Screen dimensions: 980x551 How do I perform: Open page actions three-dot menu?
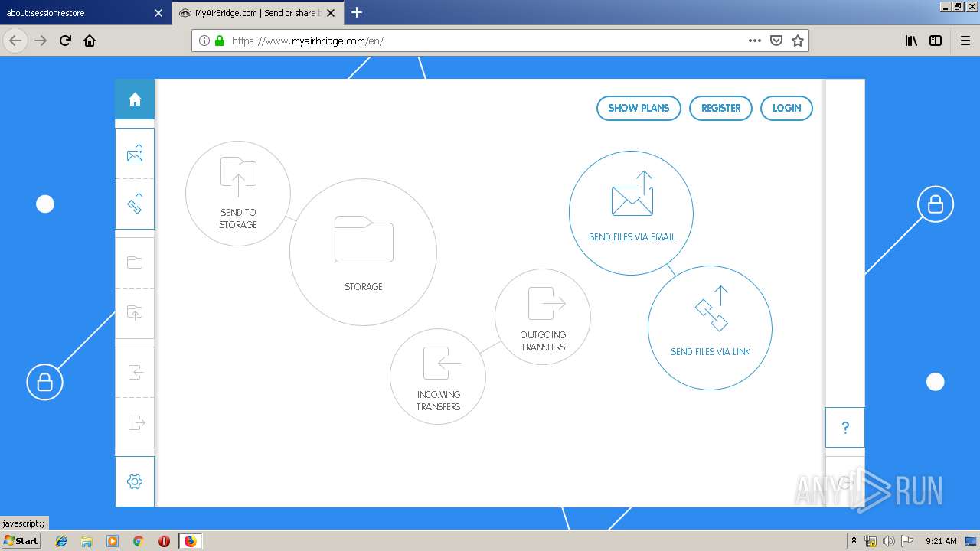755,41
